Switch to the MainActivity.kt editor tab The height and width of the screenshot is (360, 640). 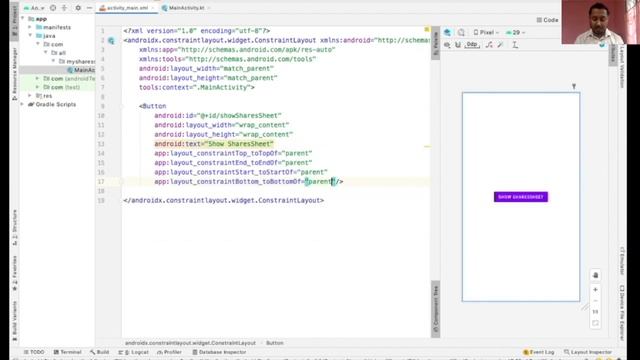pyautogui.click(x=186, y=8)
